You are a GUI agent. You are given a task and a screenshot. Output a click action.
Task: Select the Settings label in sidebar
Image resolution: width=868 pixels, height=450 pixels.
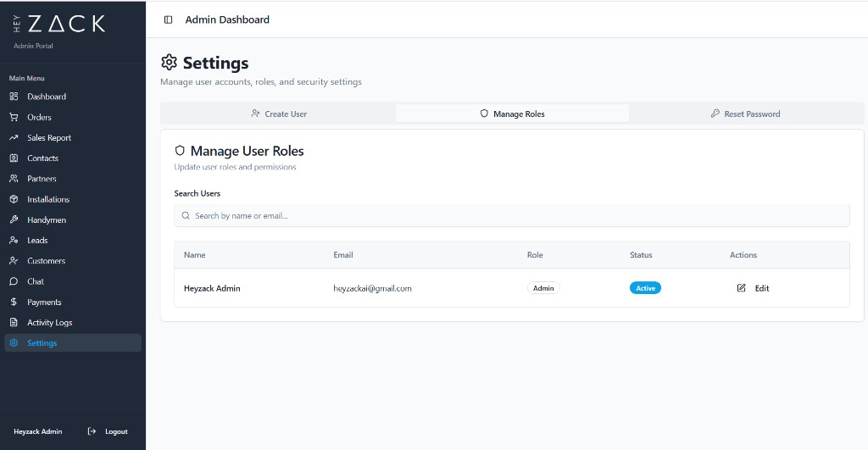(42, 342)
